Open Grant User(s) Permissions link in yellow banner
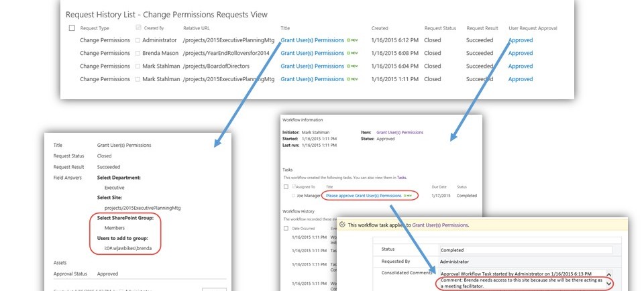 [439, 225]
